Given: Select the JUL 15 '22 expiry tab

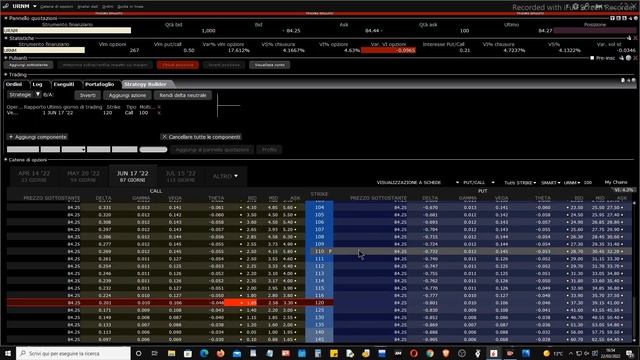Looking at the screenshot, I should [x=181, y=176].
